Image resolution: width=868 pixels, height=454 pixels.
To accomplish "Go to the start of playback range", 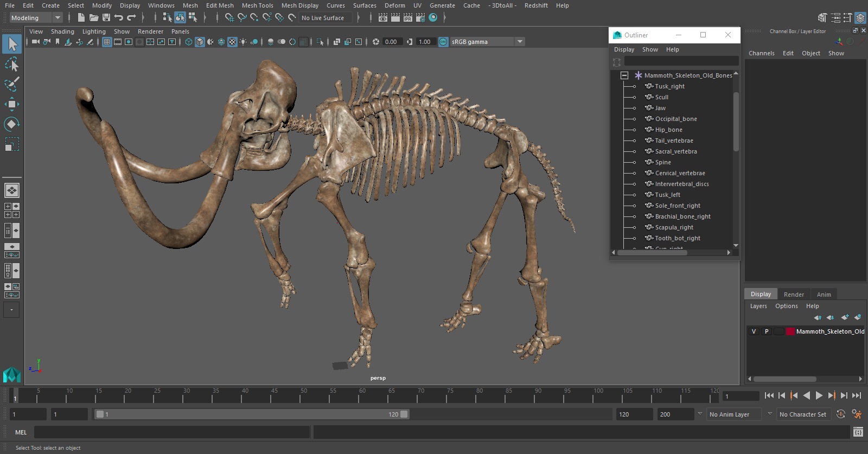I will 769,396.
